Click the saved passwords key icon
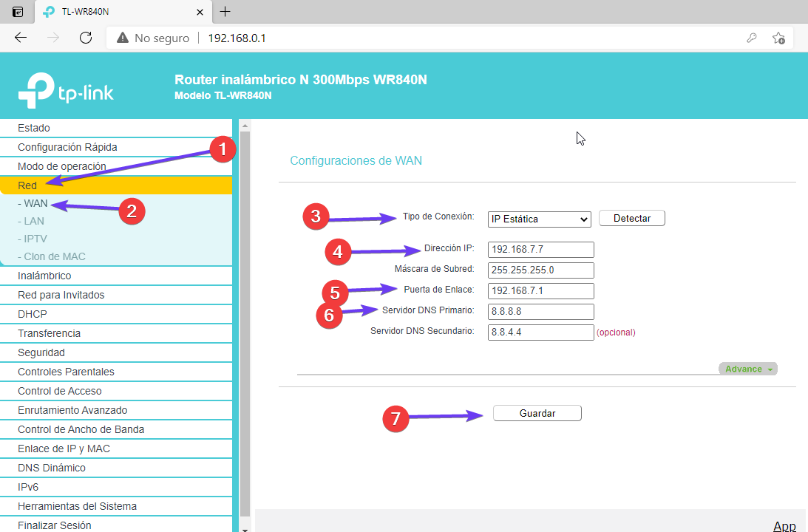808x532 pixels. (x=752, y=38)
